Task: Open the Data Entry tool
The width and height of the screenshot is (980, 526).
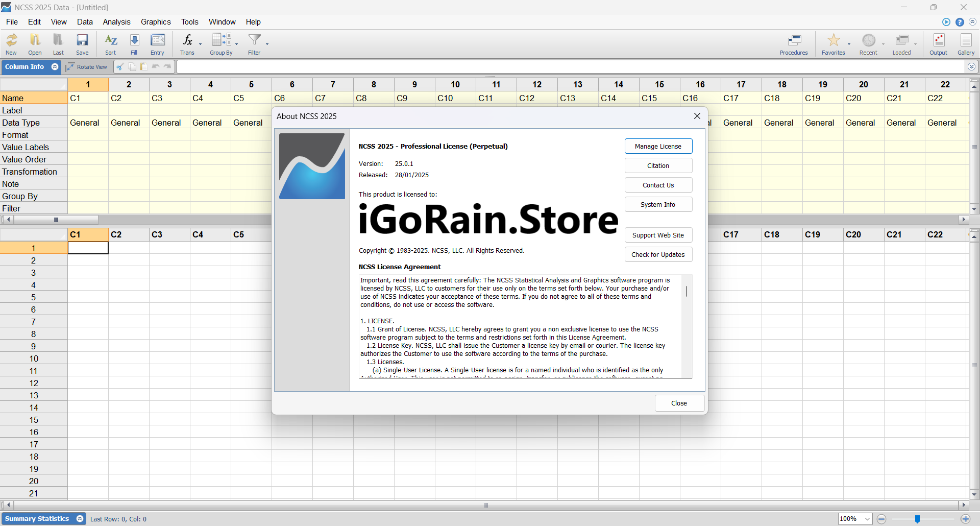Action: point(157,44)
